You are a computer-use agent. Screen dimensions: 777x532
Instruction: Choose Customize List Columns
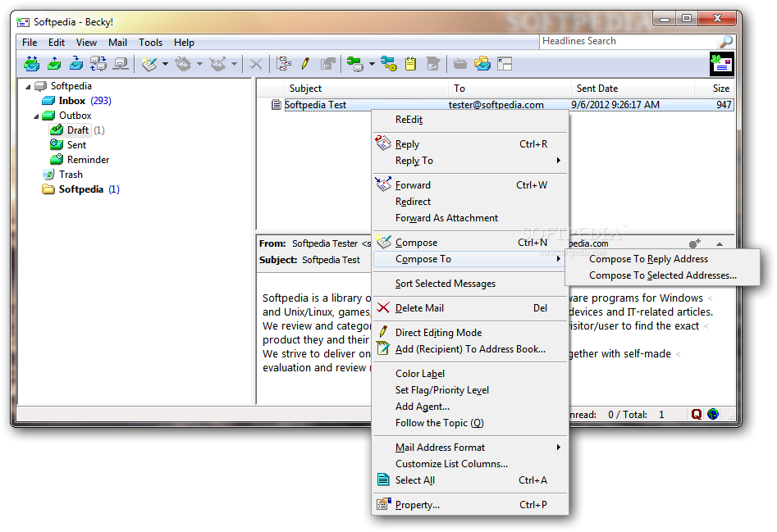(469, 464)
